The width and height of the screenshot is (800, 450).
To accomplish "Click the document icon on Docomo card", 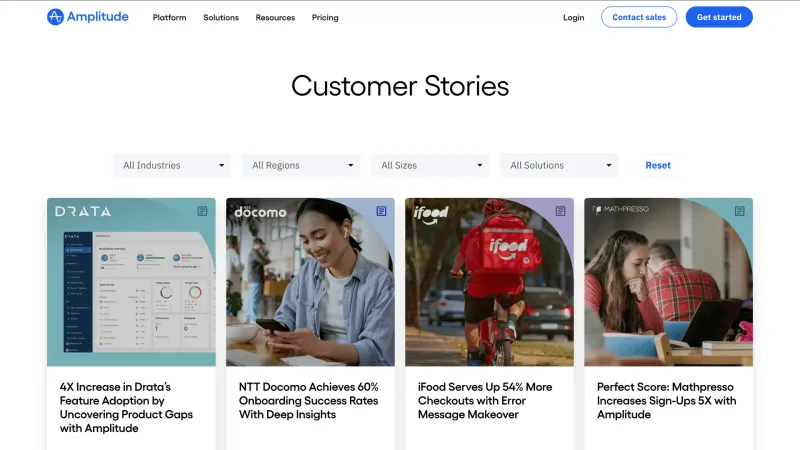I will [x=382, y=211].
